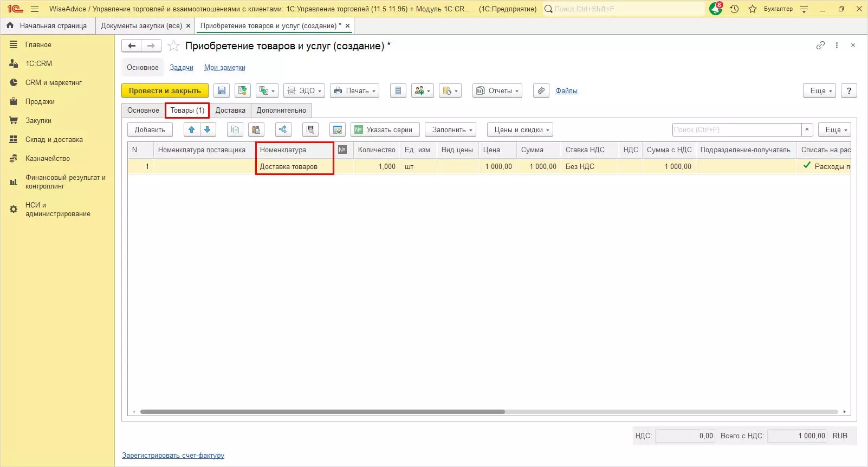Screen dimensions: 868x467
Task: Open the notifications bell with badge 8
Action: (716, 9)
